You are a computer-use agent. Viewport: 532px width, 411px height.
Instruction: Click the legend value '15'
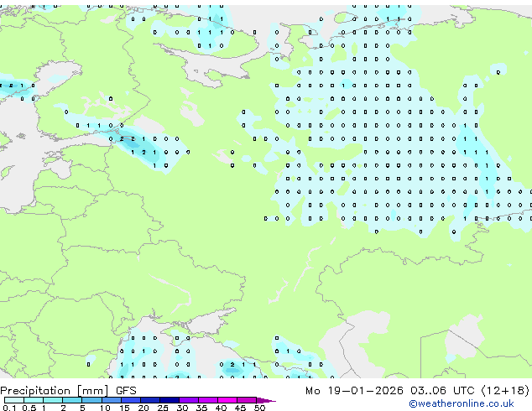pos(124,408)
